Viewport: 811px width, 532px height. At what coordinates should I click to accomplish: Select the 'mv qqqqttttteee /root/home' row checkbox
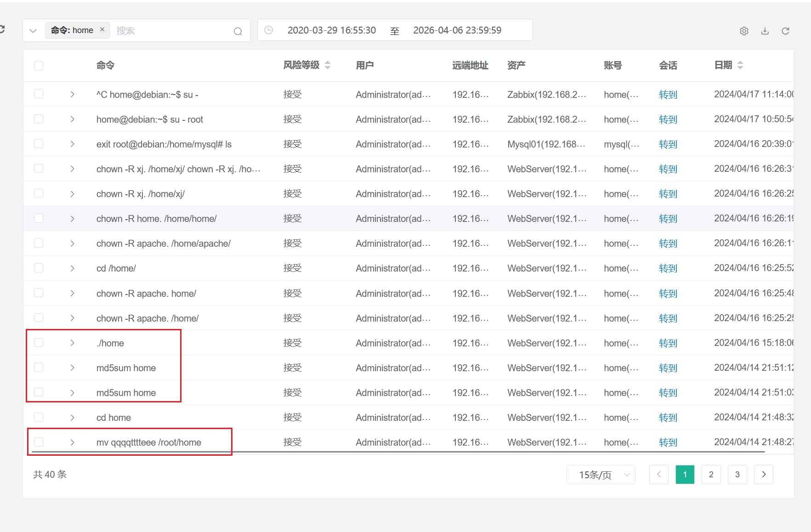39,442
